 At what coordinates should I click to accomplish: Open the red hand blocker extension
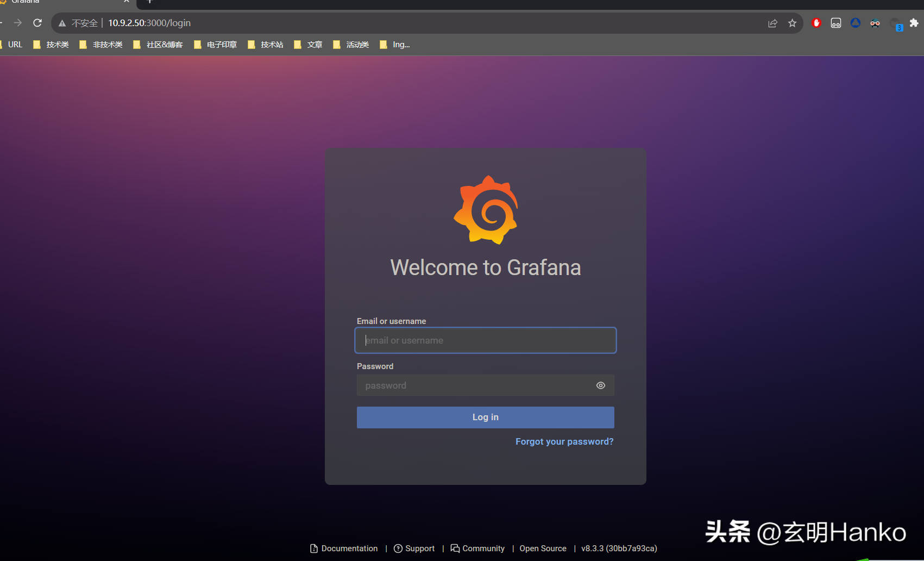tap(816, 23)
